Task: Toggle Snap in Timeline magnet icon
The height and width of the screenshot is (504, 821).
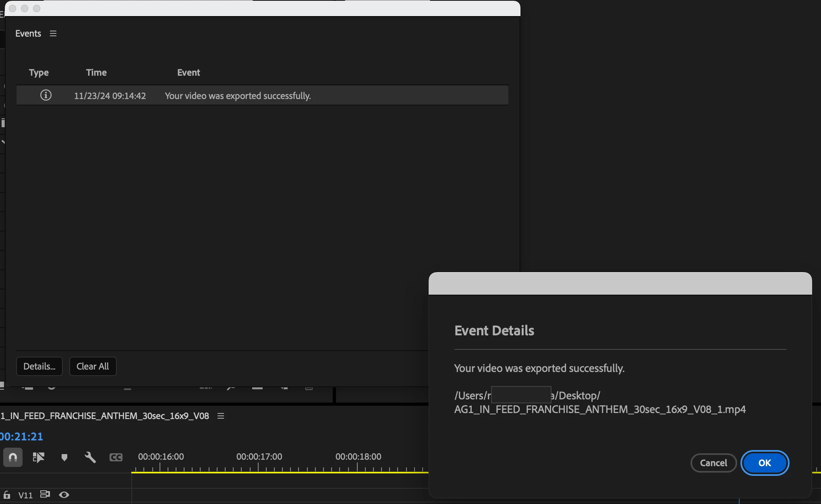Action: click(13, 457)
